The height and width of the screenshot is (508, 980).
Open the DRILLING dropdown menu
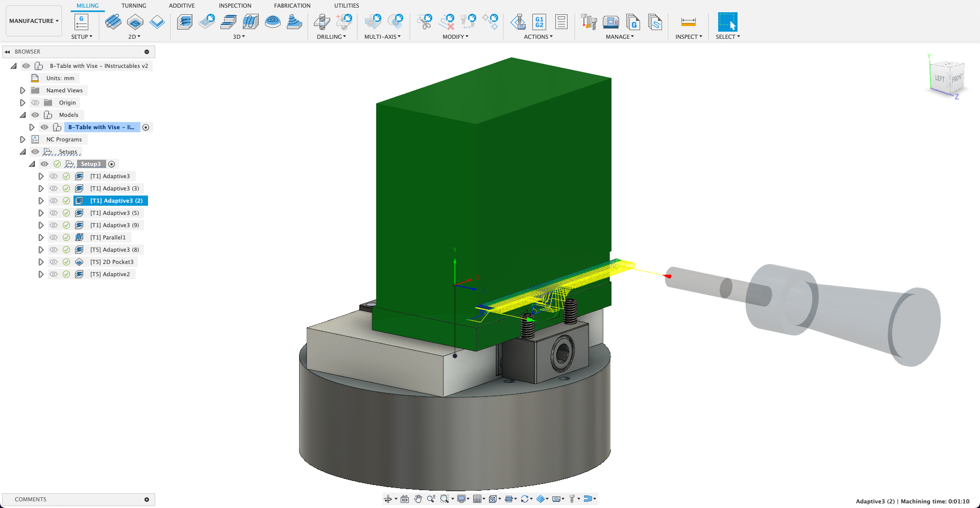coord(331,37)
